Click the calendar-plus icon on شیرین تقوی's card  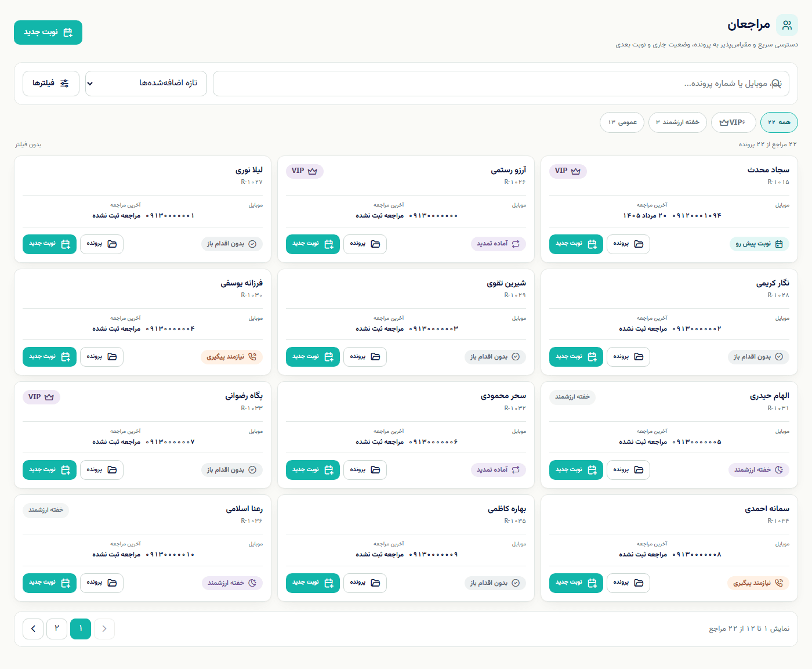click(x=329, y=357)
